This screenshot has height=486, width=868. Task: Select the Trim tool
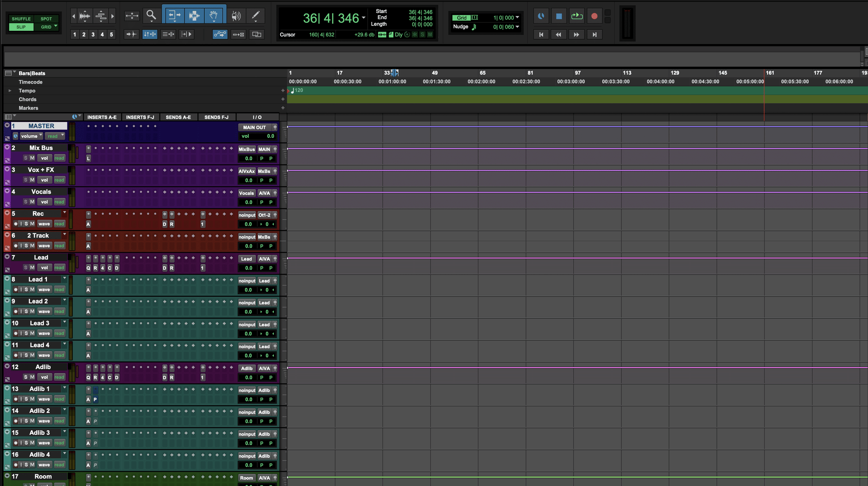[x=174, y=16]
